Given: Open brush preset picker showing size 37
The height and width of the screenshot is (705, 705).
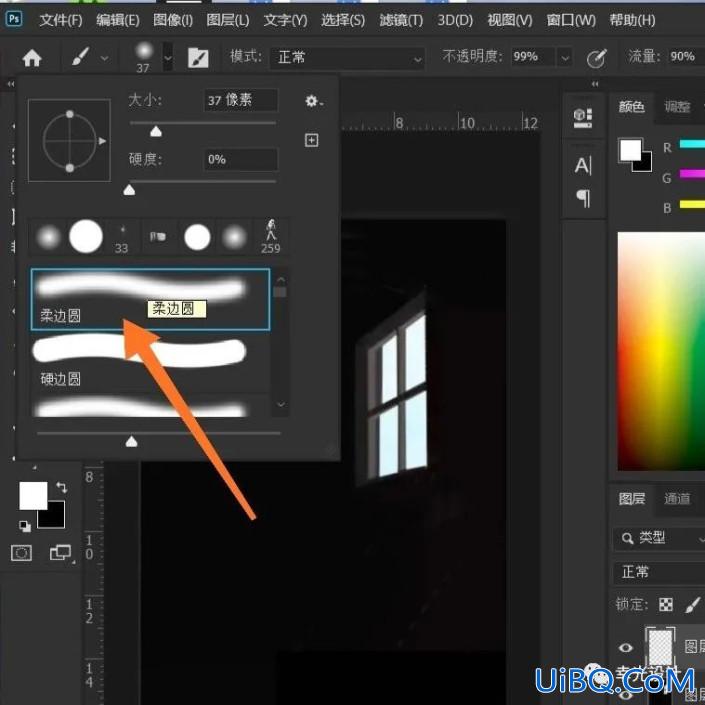Looking at the screenshot, I should [144, 57].
